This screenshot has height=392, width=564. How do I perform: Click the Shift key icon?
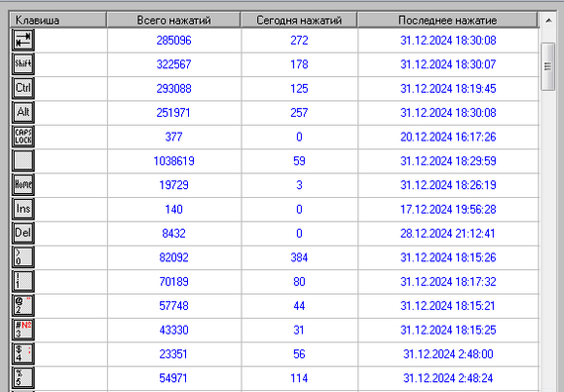coord(23,64)
